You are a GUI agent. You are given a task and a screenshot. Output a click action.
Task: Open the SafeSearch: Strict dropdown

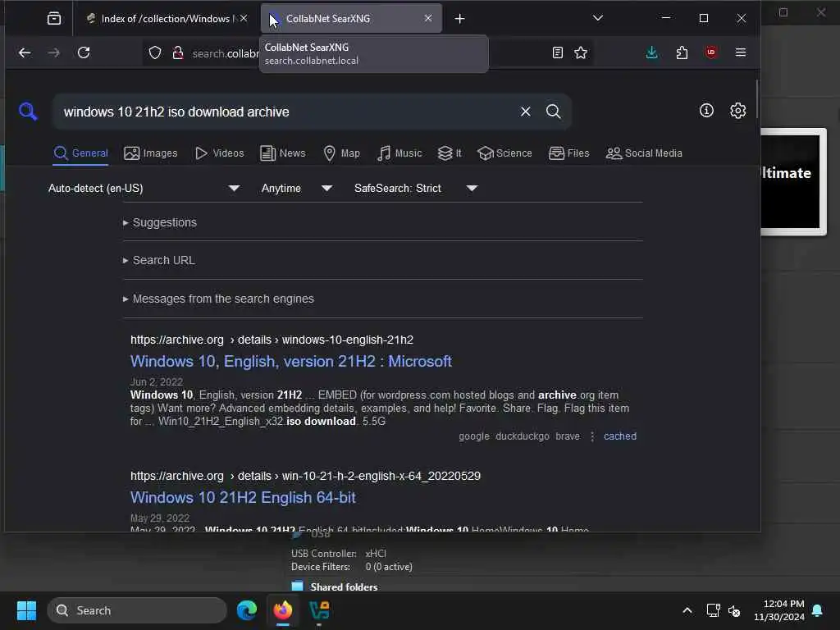click(416, 188)
